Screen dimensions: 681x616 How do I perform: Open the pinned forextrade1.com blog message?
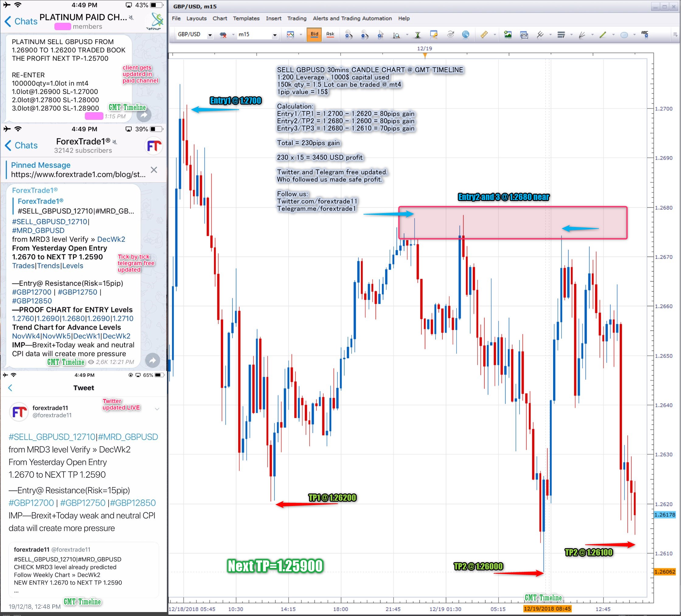pos(78,170)
